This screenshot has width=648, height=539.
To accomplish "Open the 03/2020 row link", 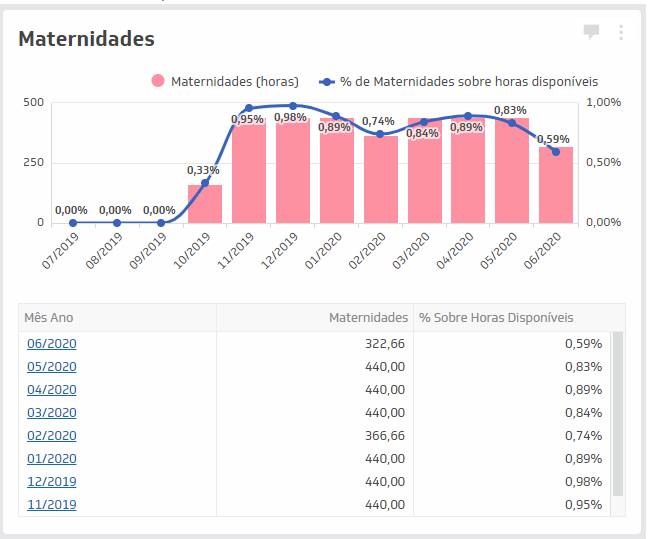I will click(x=52, y=412).
